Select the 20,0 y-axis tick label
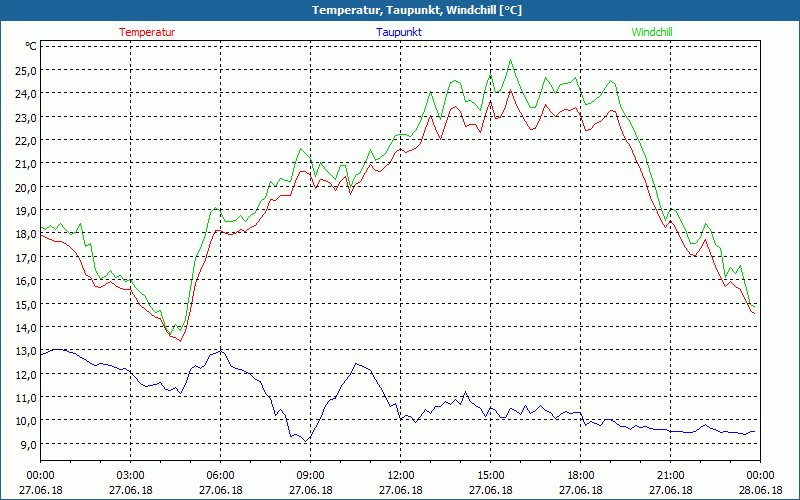The height and width of the screenshot is (500, 800). point(24,187)
